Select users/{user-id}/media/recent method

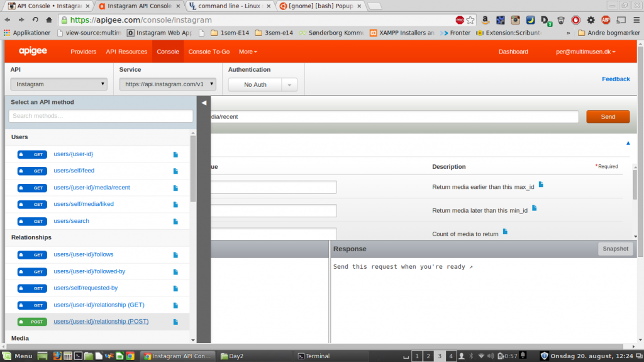[x=92, y=187]
